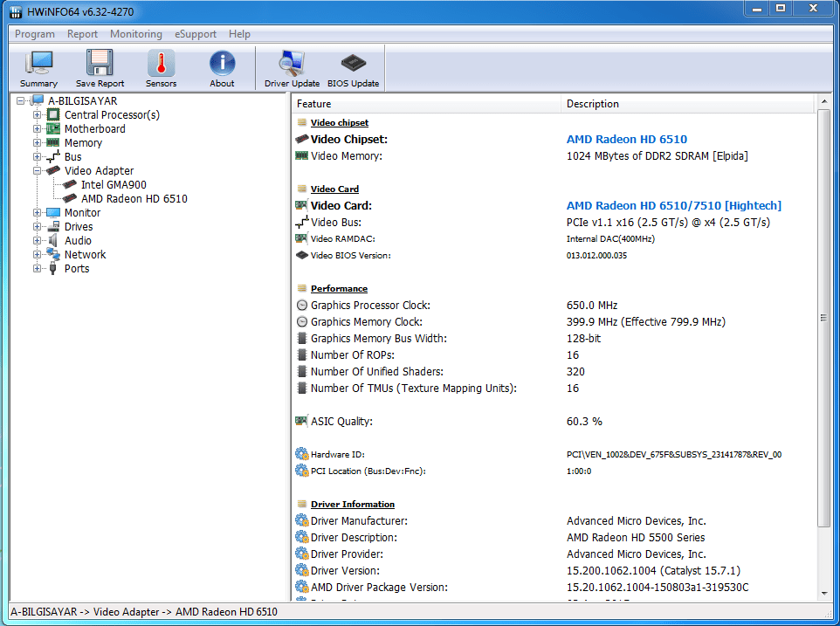840x626 pixels.
Task: Click the About info icon
Action: [x=222, y=64]
